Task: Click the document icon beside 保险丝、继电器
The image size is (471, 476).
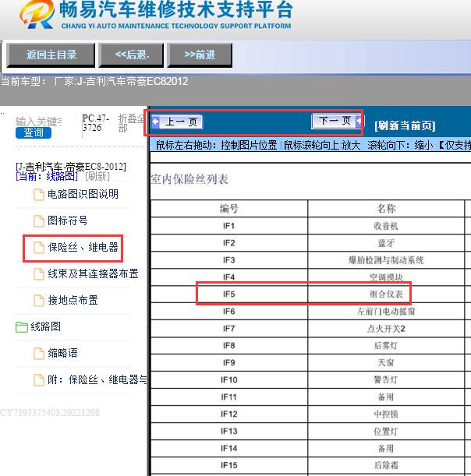Action: tap(38, 248)
